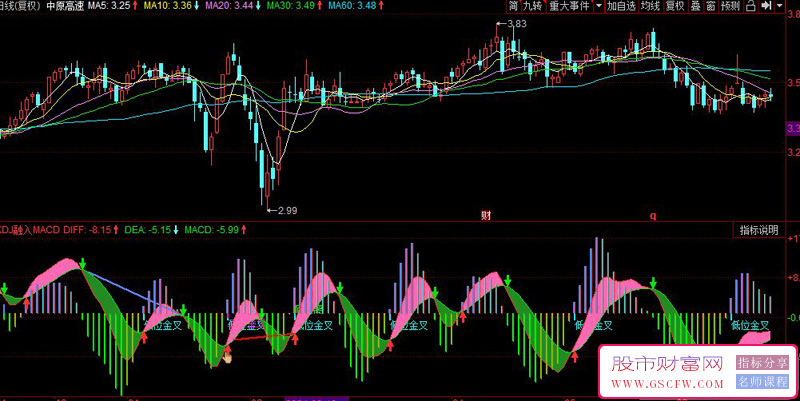Click the 叠 overlay toolbar button

point(695,6)
